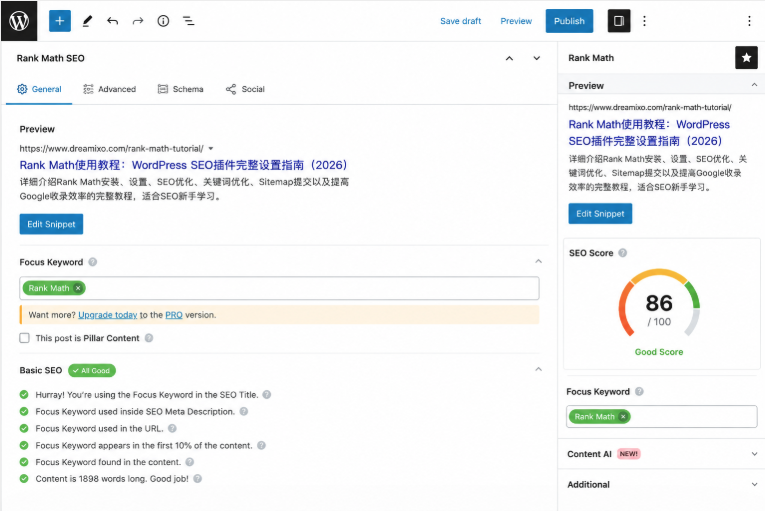This screenshot has width=765, height=511.
Task: Select the pencil Tools icon
Action: pyautogui.click(x=87, y=21)
